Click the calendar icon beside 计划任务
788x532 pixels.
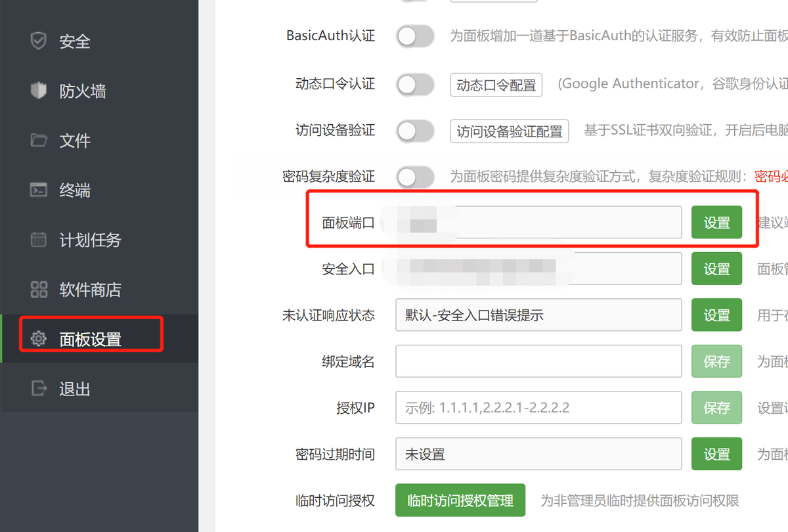(39, 240)
